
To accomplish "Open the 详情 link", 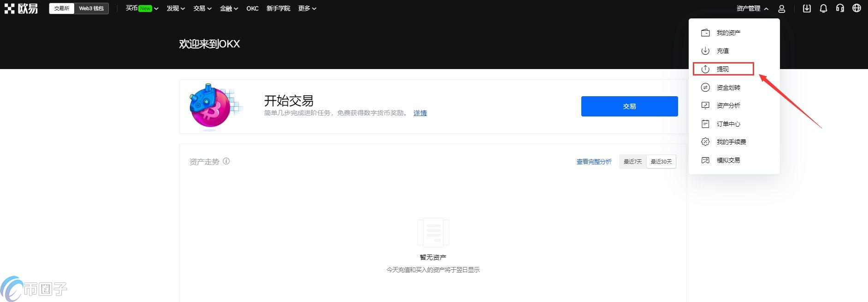I will coord(420,113).
